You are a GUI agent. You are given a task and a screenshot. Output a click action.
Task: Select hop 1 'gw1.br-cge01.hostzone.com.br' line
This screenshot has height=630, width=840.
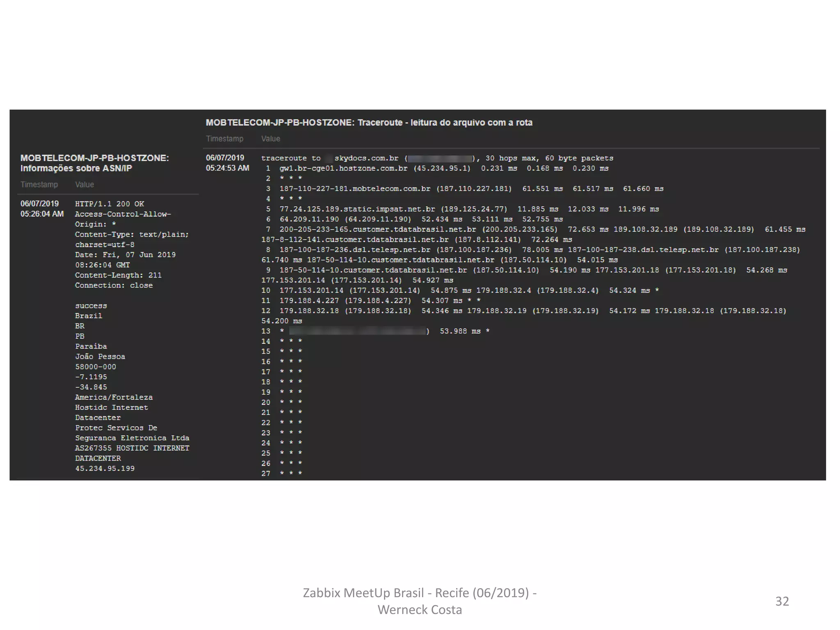(x=437, y=169)
